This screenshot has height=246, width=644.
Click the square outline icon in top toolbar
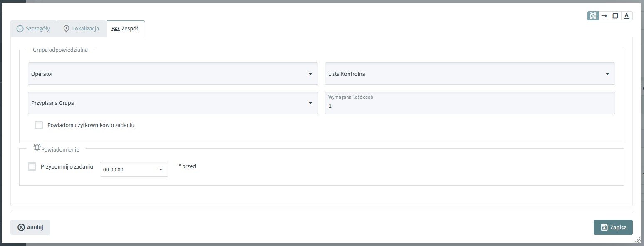(x=615, y=16)
